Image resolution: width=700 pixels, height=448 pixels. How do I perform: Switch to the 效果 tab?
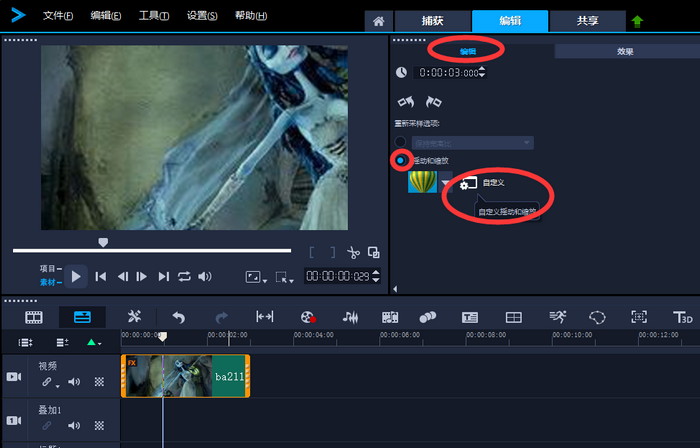[626, 51]
